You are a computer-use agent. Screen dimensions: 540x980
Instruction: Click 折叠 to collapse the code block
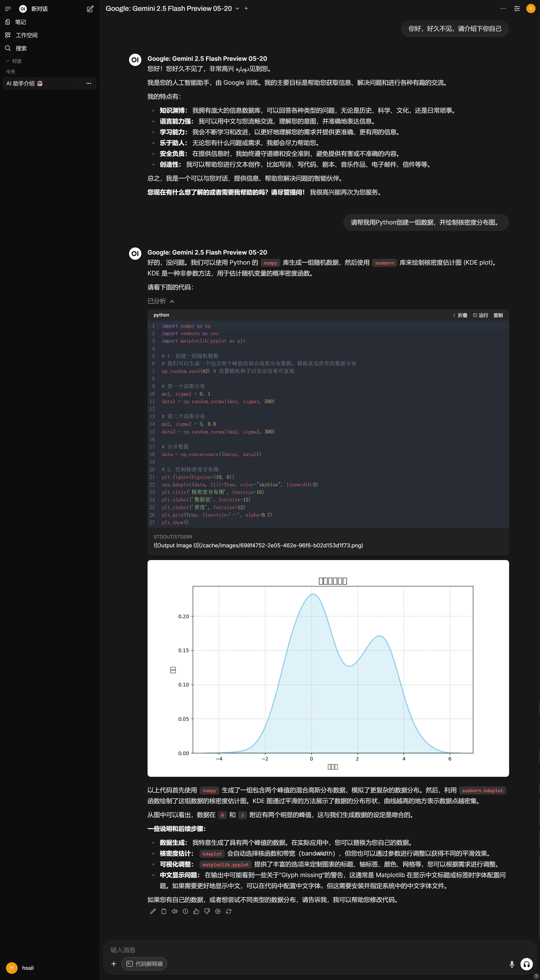(x=460, y=315)
